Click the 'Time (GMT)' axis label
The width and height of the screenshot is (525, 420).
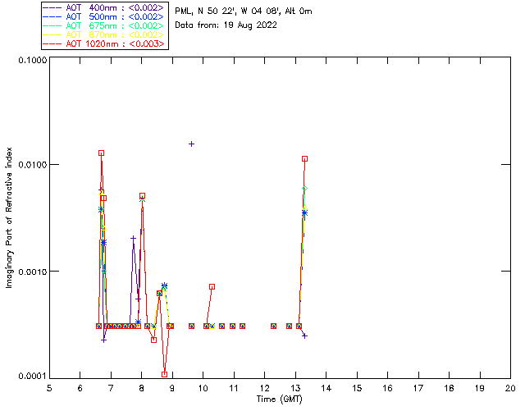coord(280,399)
